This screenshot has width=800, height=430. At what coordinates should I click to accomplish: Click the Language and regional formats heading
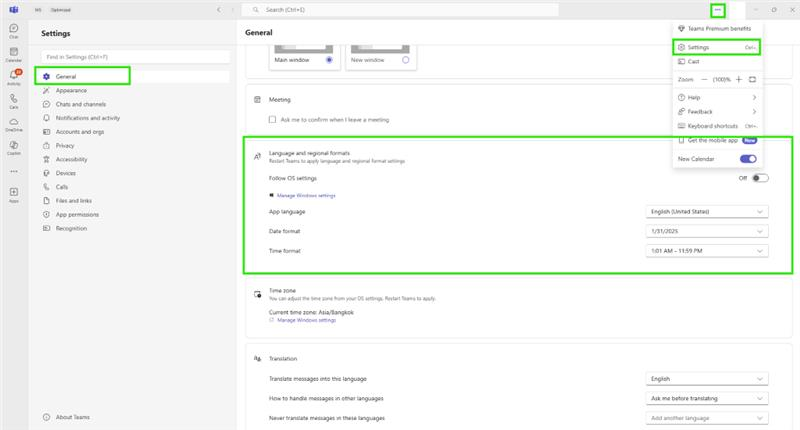(x=309, y=153)
